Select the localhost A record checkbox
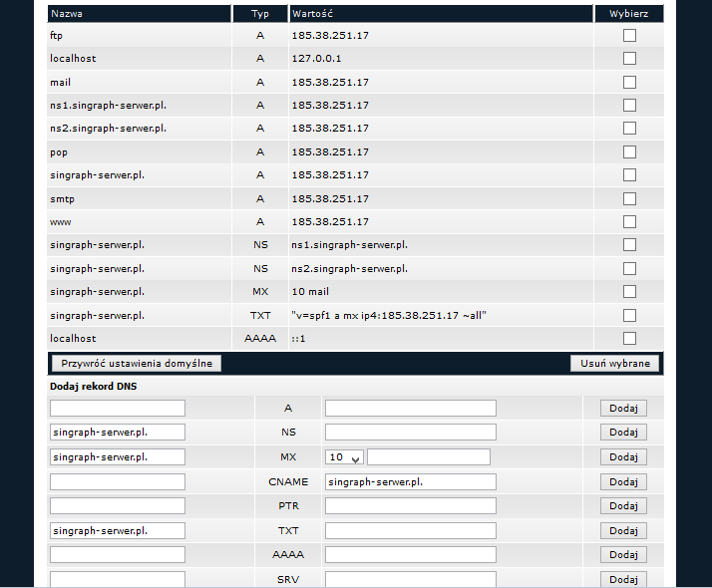Image resolution: width=712 pixels, height=588 pixels. pos(629,58)
